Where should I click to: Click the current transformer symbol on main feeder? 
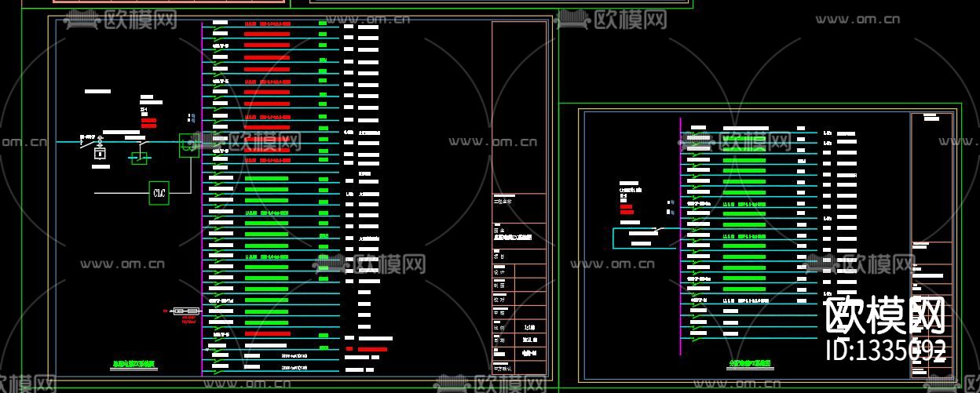[x=189, y=145]
